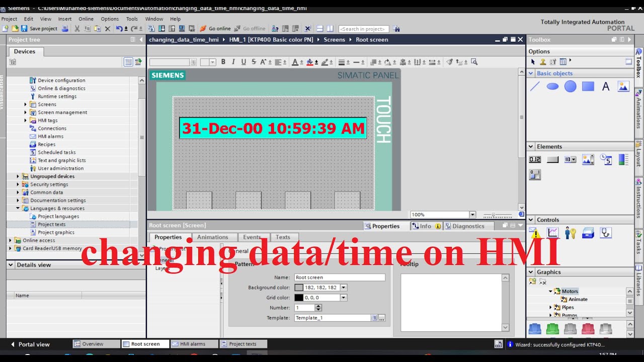Open the Grid color dropdown
This screenshot has width=644, height=362.
click(344, 298)
